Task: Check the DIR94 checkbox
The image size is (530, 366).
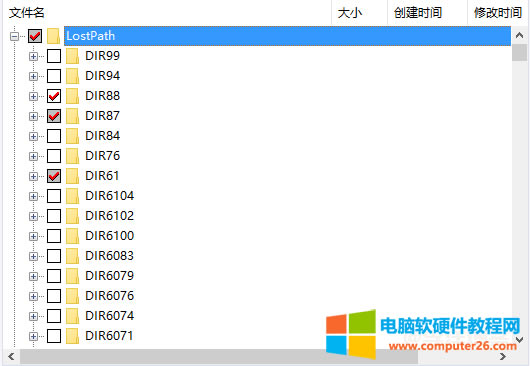Action: [54, 76]
